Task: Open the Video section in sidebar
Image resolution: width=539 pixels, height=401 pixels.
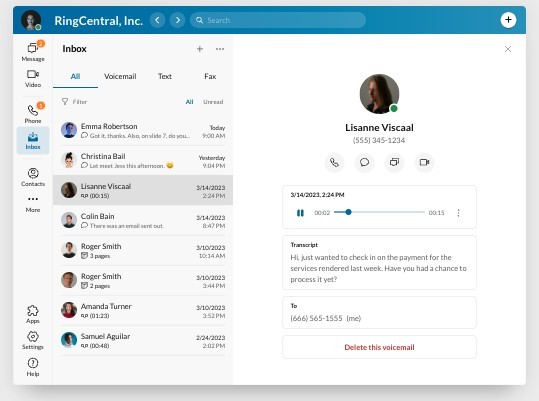Action: click(33, 79)
